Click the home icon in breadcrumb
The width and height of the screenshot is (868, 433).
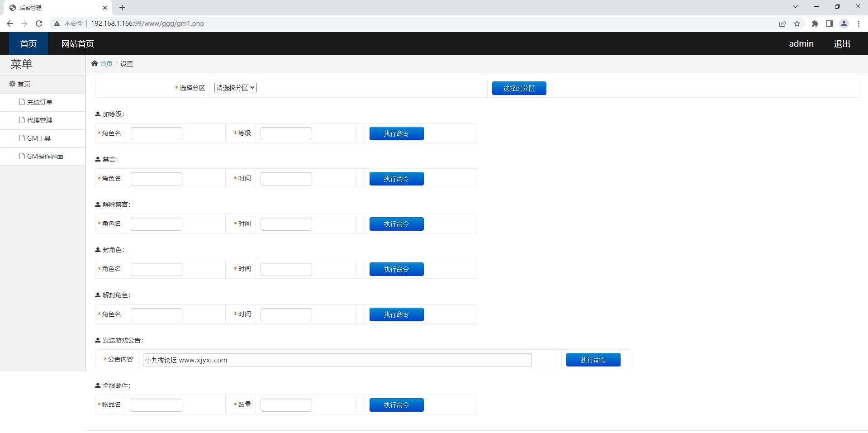click(95, 64)
